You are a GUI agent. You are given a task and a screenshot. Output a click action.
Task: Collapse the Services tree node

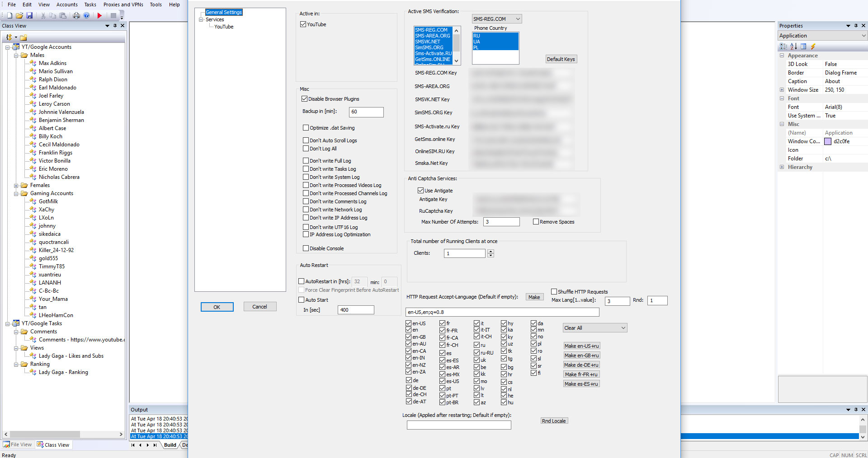201,19
